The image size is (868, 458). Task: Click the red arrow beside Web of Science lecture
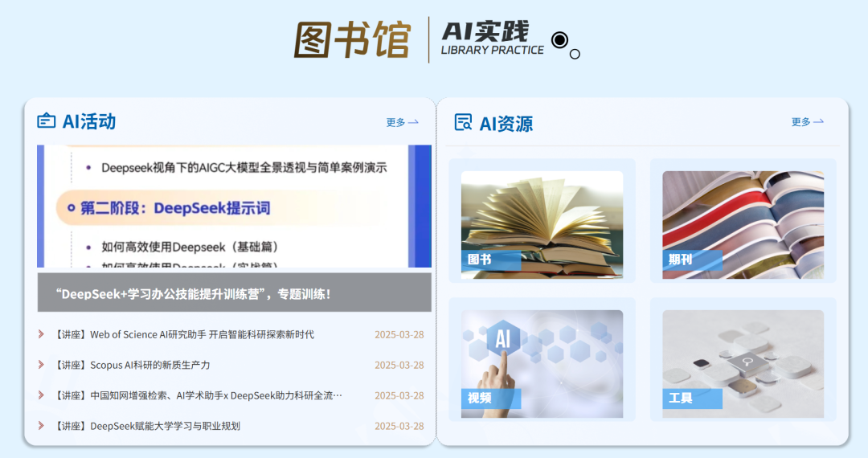[41, 334]
